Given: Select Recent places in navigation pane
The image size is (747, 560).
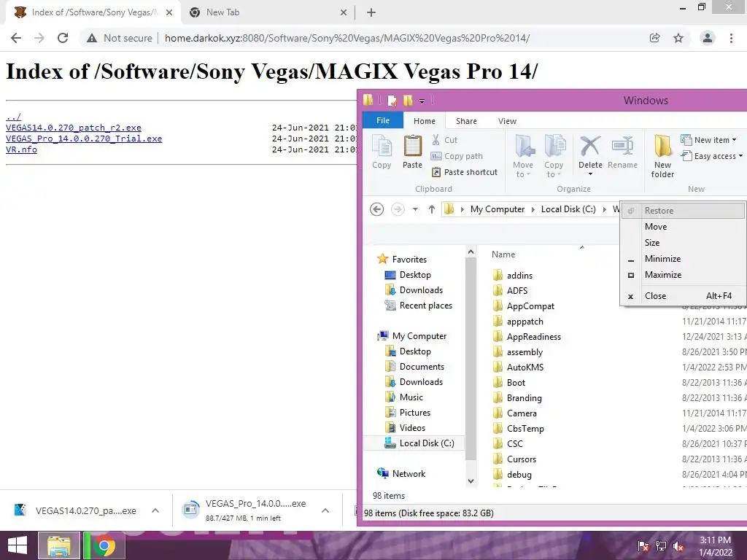Looking at the screenshot, I should point(426,306).
